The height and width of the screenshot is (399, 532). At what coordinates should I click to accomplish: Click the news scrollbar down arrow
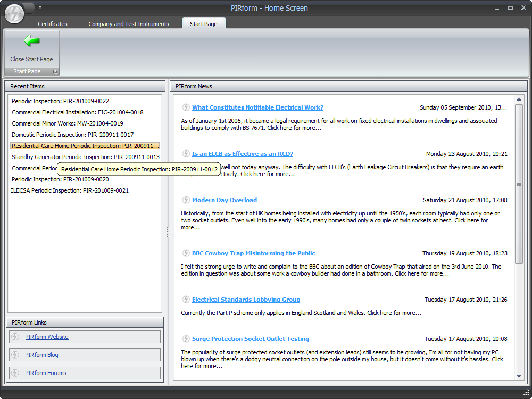click(x=519, y=376)
